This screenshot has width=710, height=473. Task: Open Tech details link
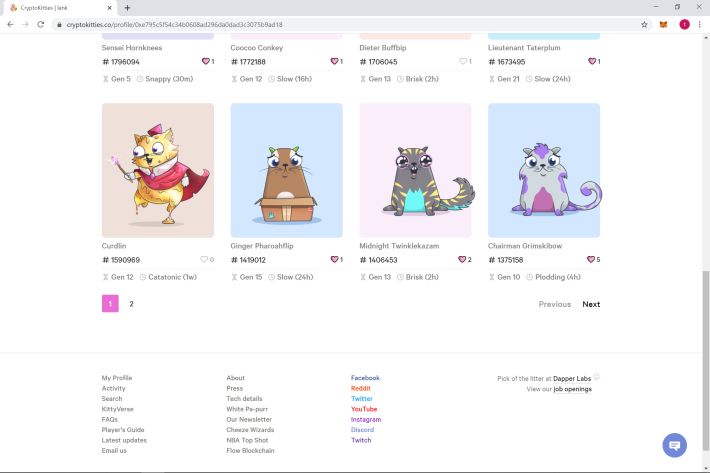tap(245, 398)
